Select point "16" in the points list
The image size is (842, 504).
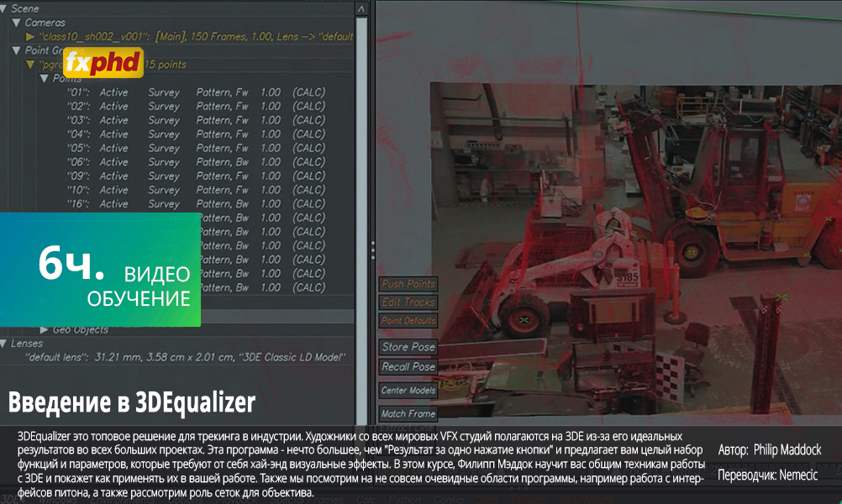pos(77,204)
